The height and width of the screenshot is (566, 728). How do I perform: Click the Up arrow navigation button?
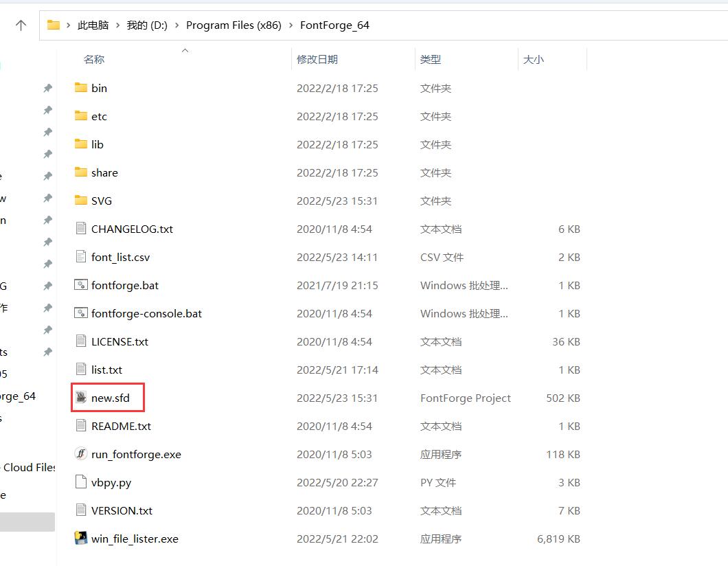[x=21, y=25]
